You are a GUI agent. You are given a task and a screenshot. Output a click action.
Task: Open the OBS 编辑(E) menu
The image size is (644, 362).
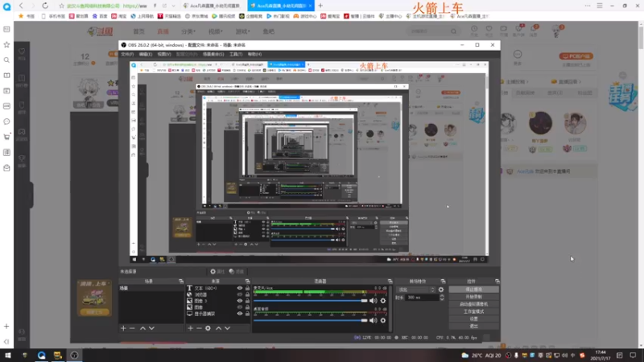coord(146,54)
